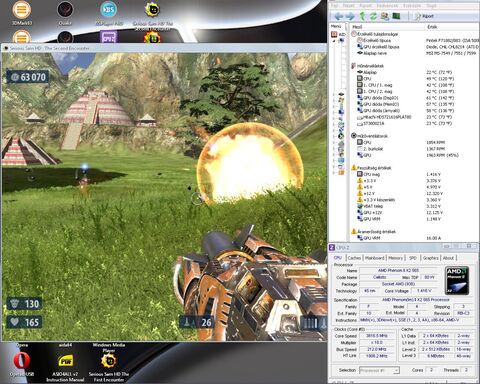Click the CPU-Z Name field value
Viewport: 480px width, 384px height.
tap(398, 270)
